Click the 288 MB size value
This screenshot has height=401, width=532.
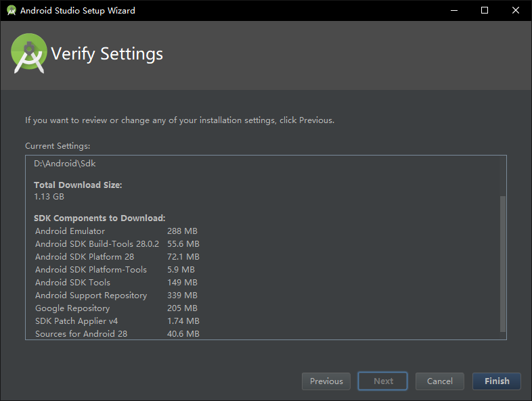tap(182, 231)
